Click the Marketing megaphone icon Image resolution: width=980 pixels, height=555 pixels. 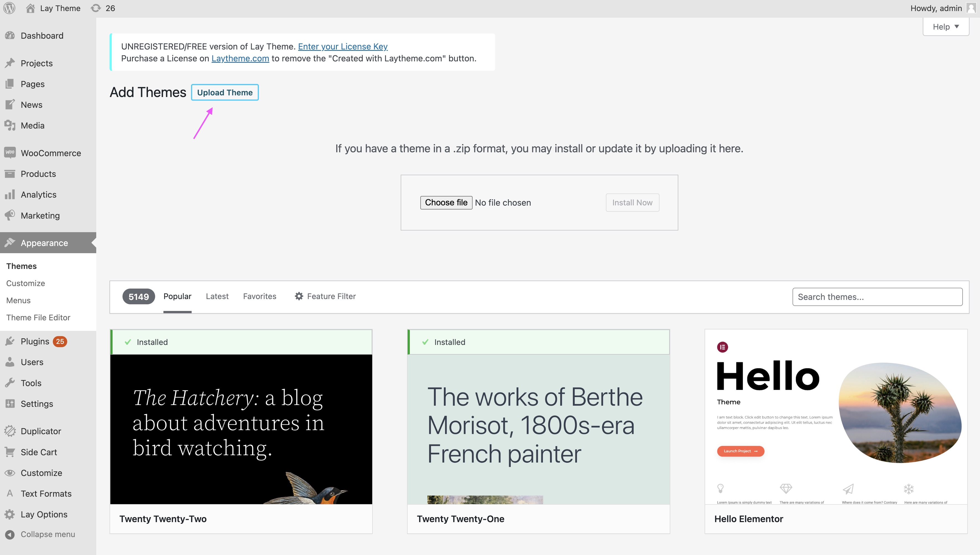tap(10, 215)
